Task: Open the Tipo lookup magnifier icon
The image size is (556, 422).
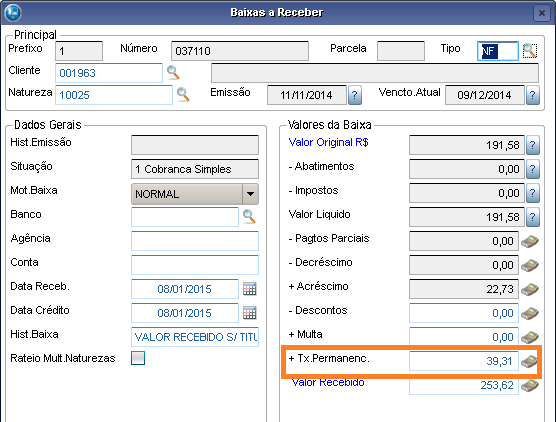Action: tap(529, 51)
